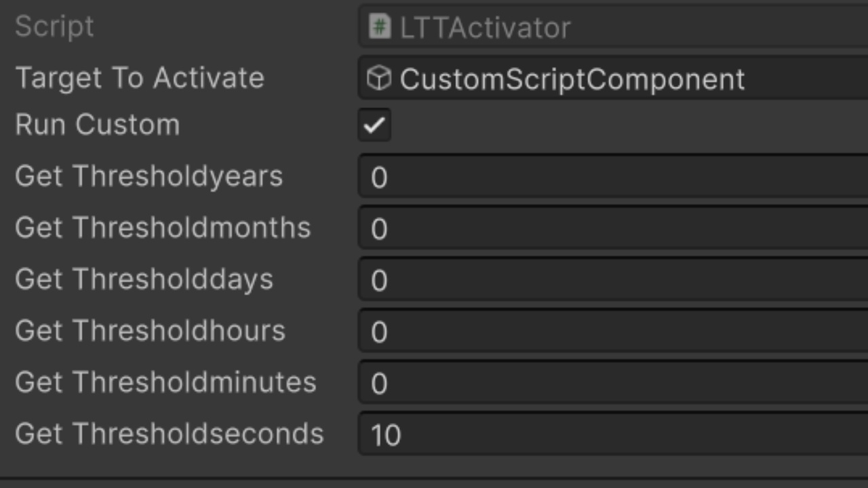Click the C# script icon beside LTTActivator
868x488 pixels.
pos(379,27)
